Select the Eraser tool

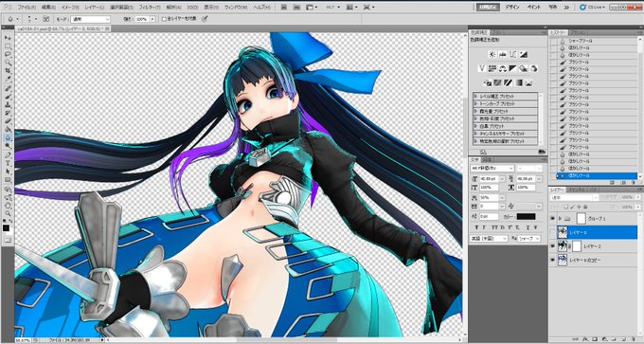point(8,121)
